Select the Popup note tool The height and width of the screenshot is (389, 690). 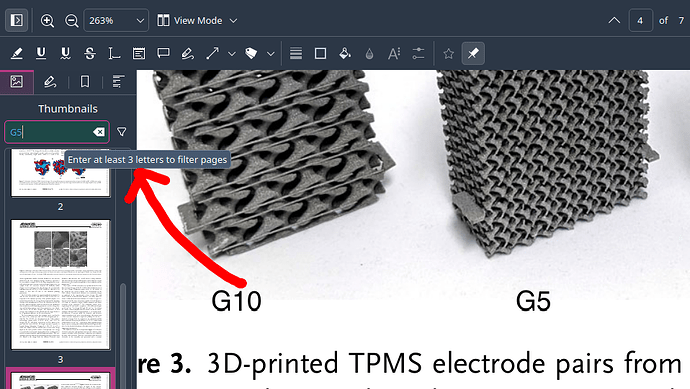[x=163, y=54]
